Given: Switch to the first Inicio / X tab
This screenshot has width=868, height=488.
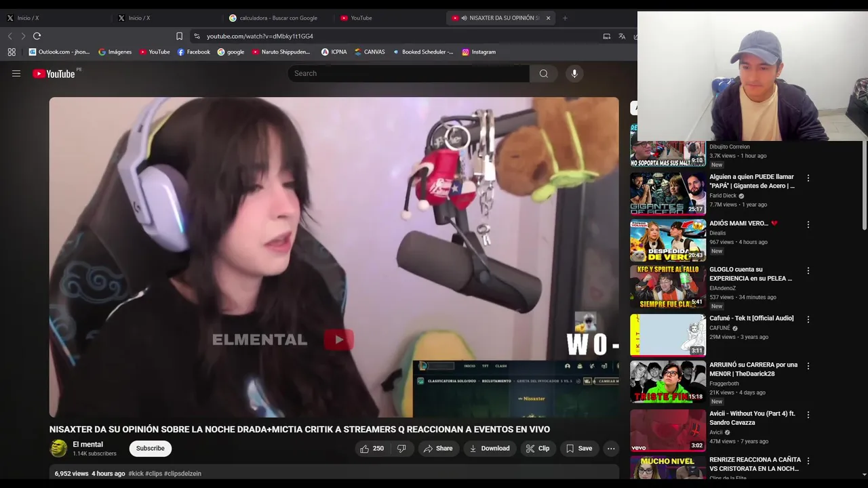Looking at the screenshot, I should 54,18.
